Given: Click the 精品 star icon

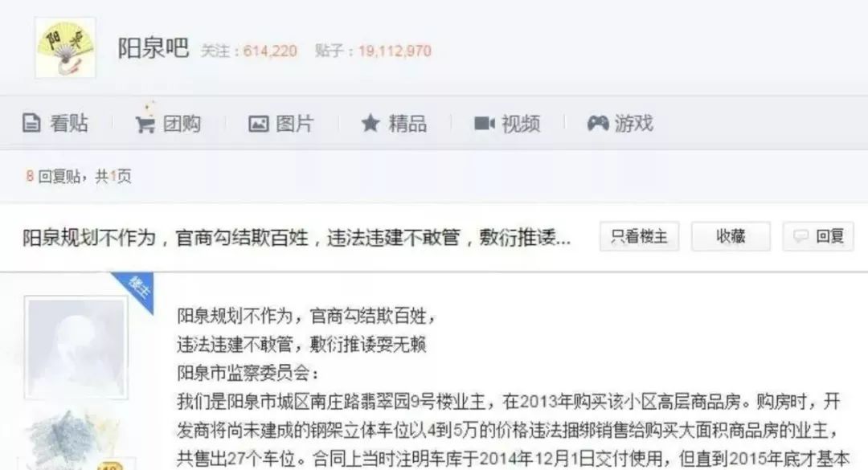Looking at the screenshot, I should 371,123.
